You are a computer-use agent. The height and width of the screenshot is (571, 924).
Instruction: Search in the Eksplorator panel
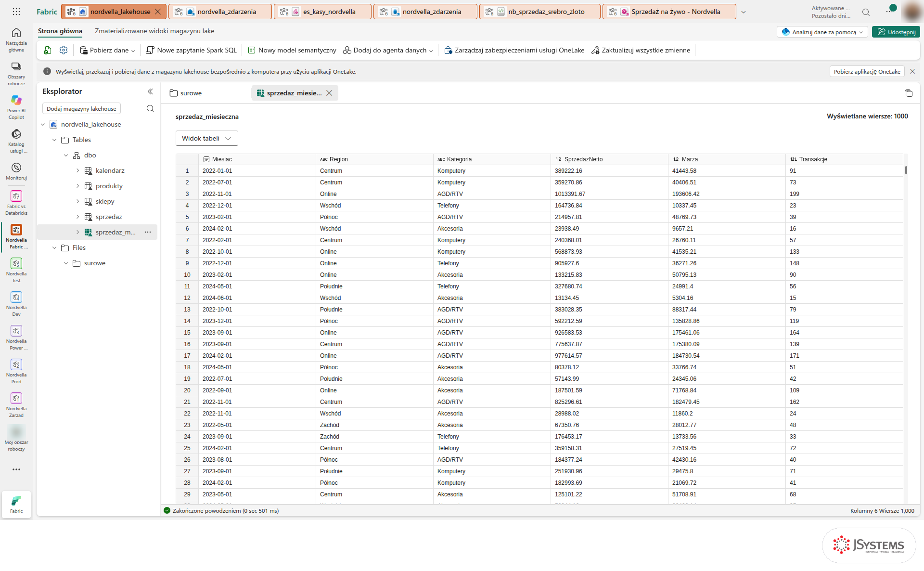[150, 109]
